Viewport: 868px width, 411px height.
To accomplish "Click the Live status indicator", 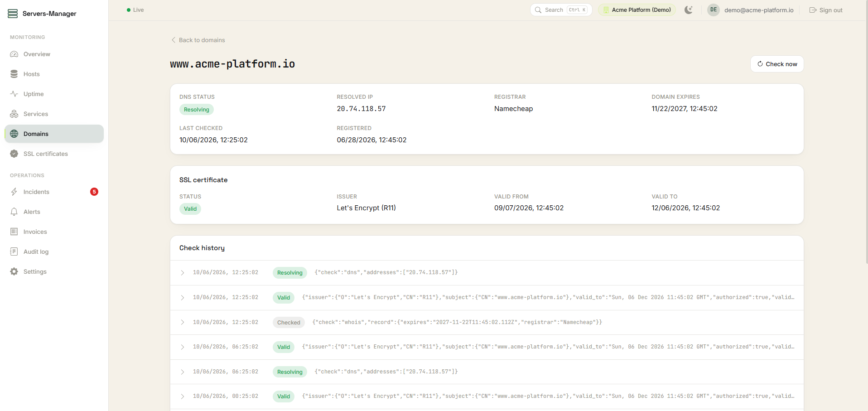I will coord(135,10).
